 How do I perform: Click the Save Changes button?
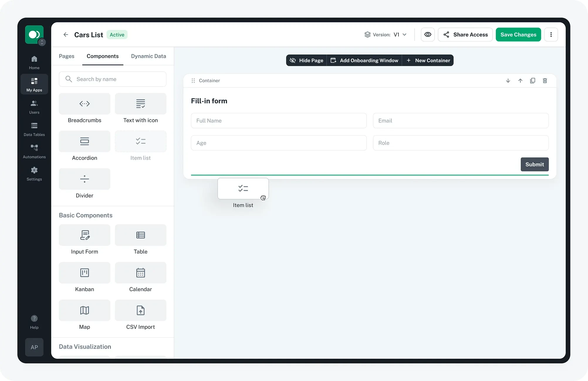coord(518,35)
